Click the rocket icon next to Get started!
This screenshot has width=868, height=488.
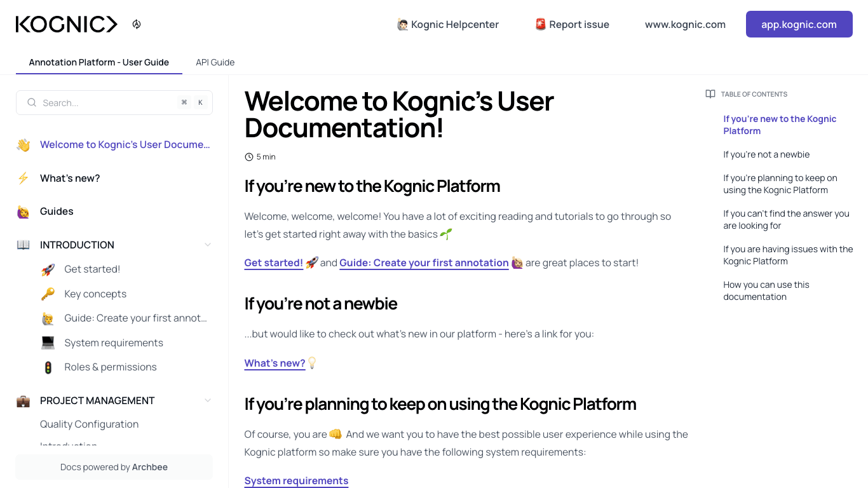tap(48, 269)
